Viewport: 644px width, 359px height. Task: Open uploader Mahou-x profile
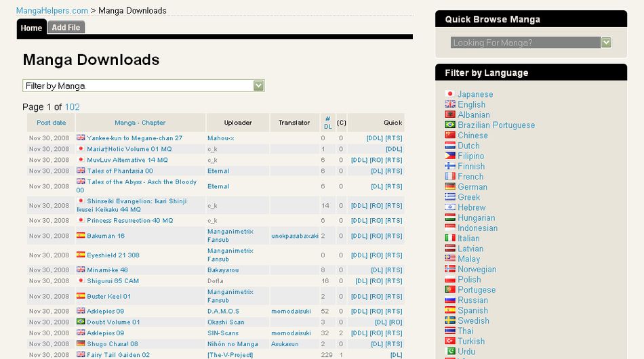click(x=221, y=138)
